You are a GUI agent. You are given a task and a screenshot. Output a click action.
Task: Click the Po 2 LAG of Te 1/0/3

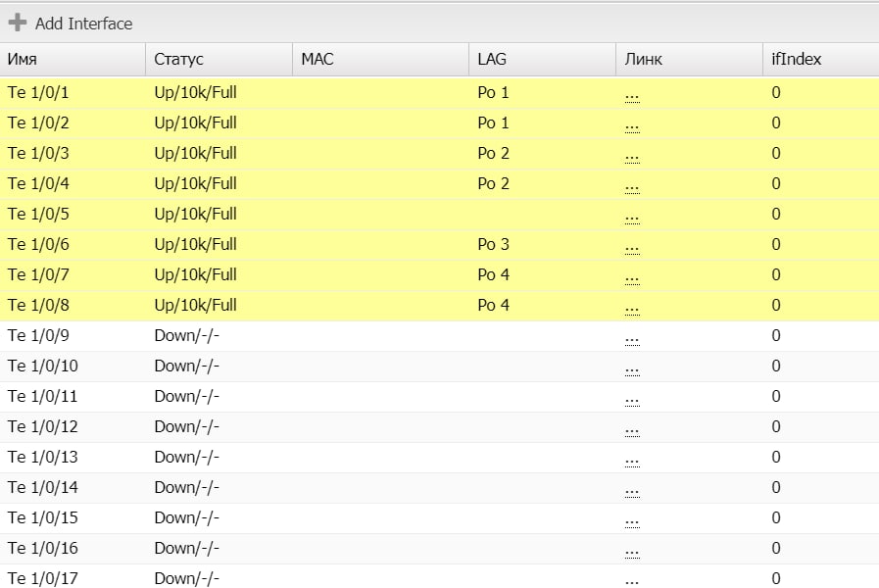493,153
